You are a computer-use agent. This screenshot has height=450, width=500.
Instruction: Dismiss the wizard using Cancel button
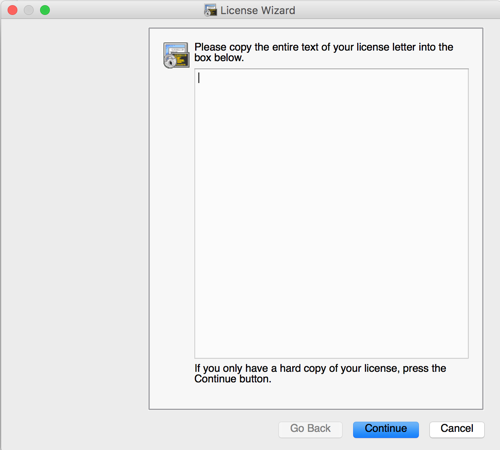(457, 429)
